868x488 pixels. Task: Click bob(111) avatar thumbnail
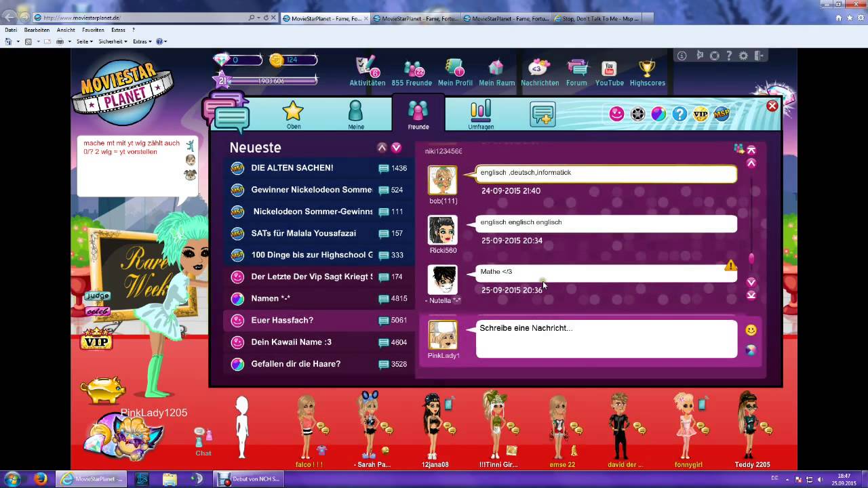click(443, 180)
